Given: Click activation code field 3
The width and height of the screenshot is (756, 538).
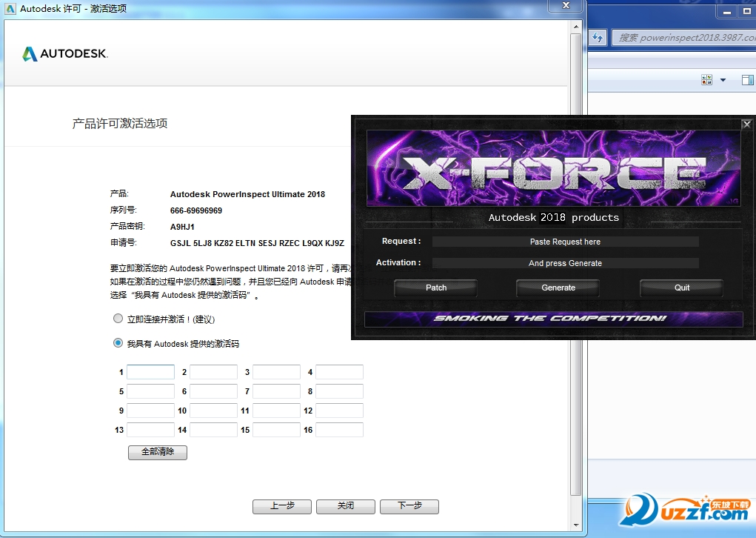Looking at the screenshot, I should tap(277, 372).
